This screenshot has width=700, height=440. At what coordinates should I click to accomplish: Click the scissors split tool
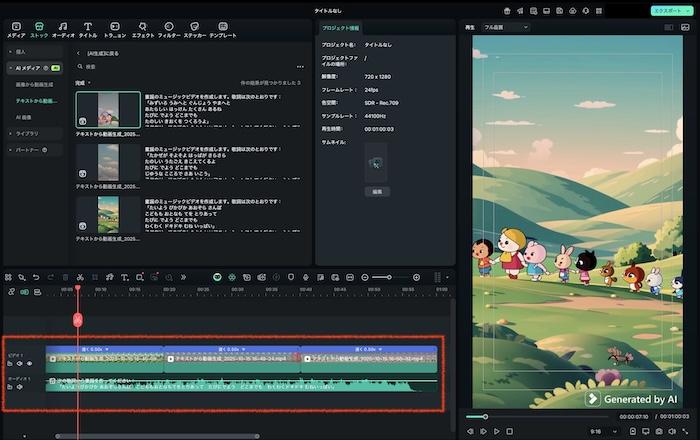coord(80,277)
